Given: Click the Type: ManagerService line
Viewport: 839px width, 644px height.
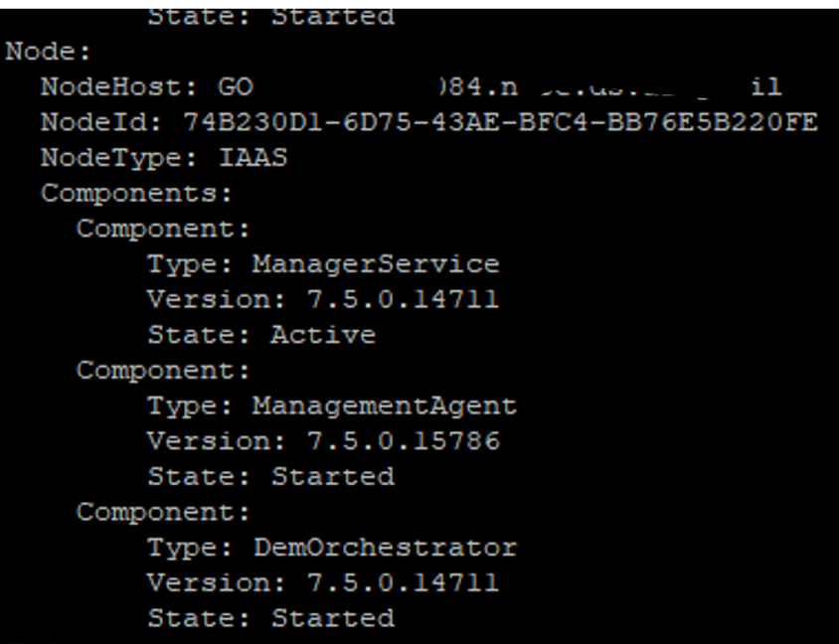Looking at the screenshot, I should 323,264.
